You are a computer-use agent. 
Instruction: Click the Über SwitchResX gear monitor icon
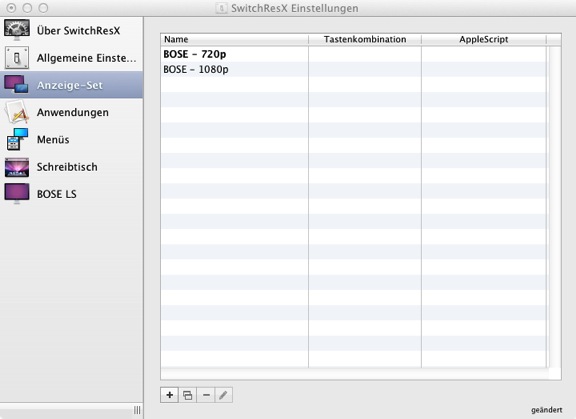click(17, 30)
